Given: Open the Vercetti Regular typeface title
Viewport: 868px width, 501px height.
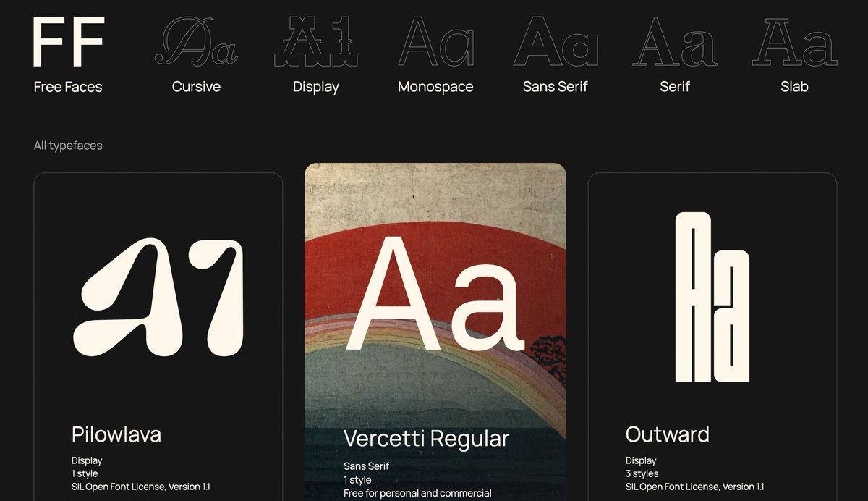Looking at the screenshot, I should [x=427, y=438].
